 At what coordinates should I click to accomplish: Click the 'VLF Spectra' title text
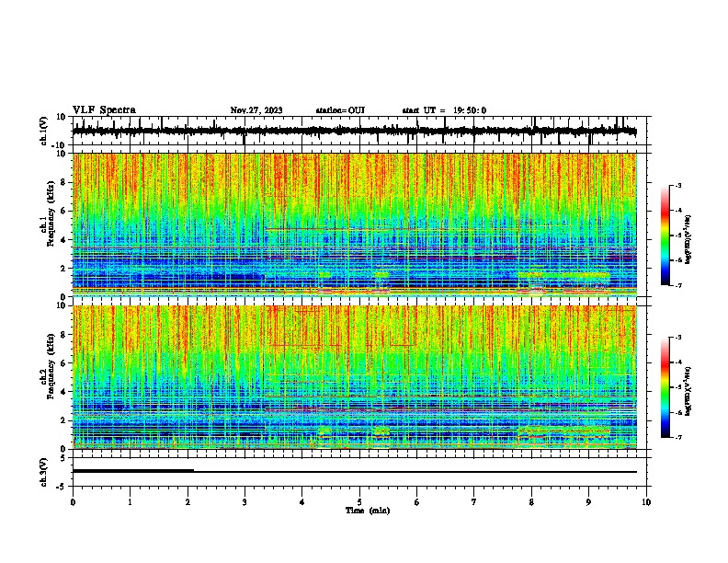point(104,109)
